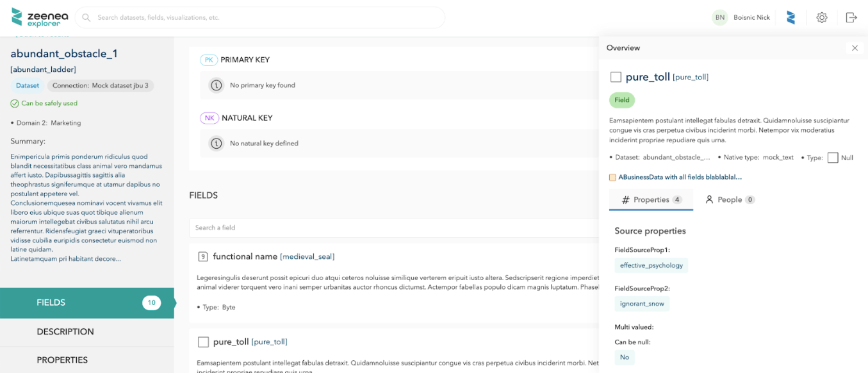The image size is (868, 373).
Task: Toggle the pure_toll checkbox in fields list
Action: click(204, 342)
